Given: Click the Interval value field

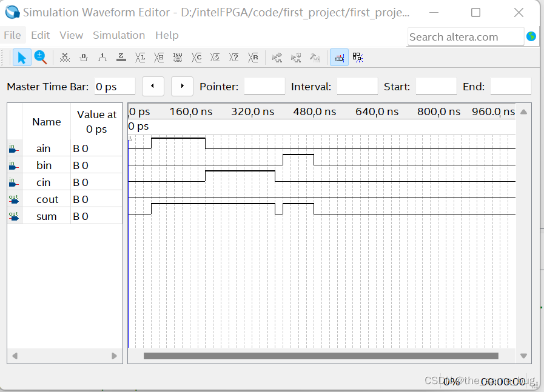Looking at the screenshot, I should coord(357,86).
